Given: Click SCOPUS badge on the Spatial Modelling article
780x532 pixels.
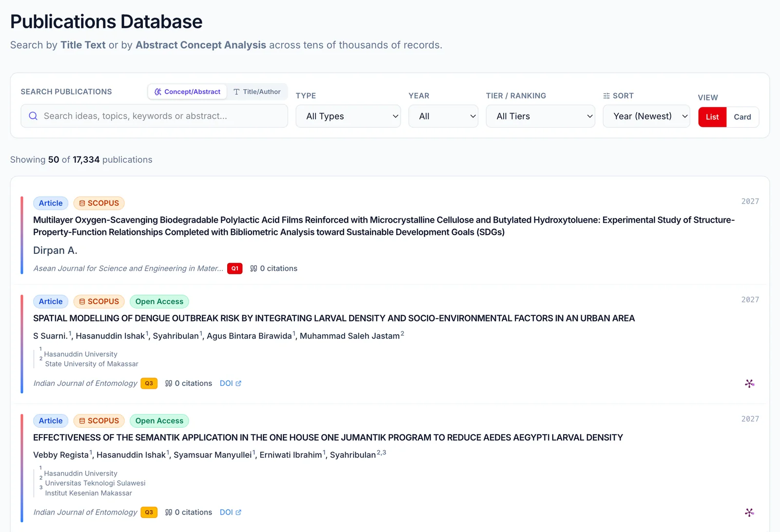Looking at the screenshot, I should point(99,302).
